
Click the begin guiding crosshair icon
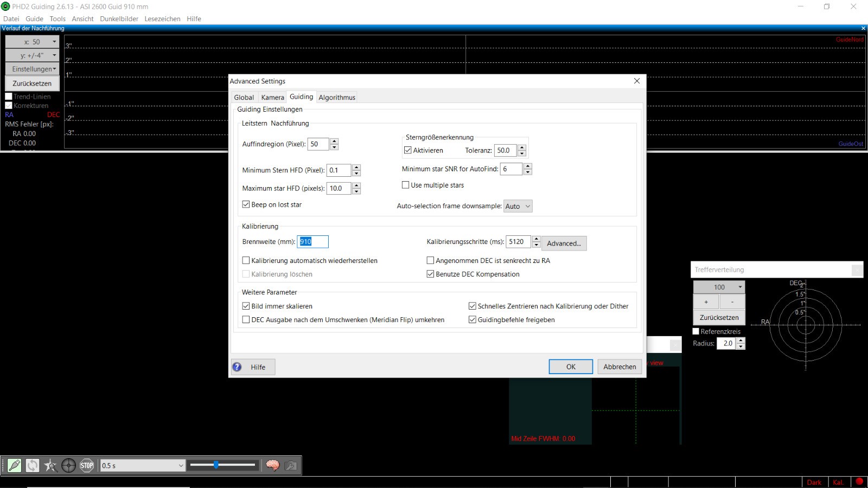click(x=68, y=465)
